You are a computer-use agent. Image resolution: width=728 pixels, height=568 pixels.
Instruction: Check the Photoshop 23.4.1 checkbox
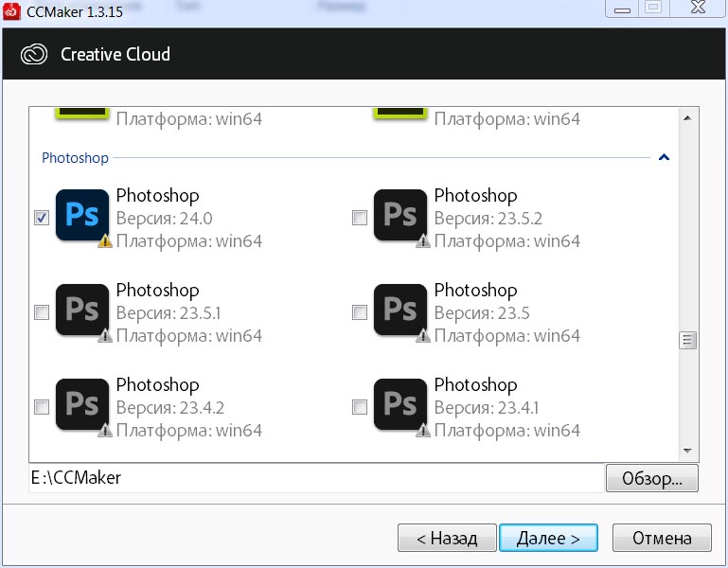360,407
